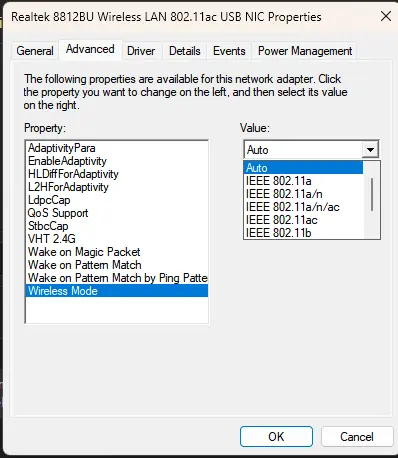Choose the VHT 2.4G property

point(117,239)
